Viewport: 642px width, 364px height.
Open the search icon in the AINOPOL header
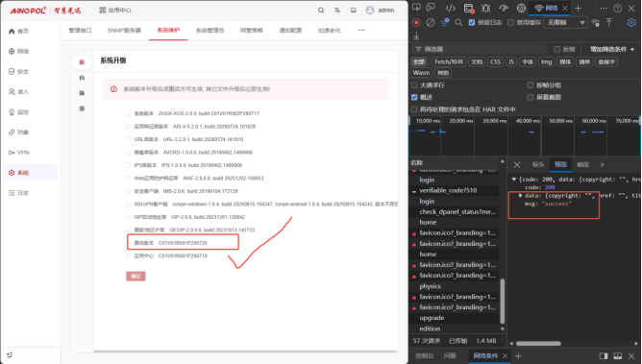(321, 11)
